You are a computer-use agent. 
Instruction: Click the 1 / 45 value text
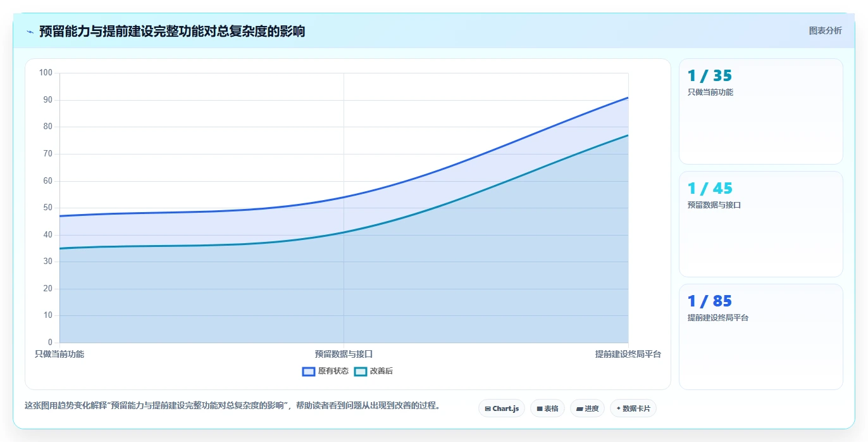[x=710, y=189]
